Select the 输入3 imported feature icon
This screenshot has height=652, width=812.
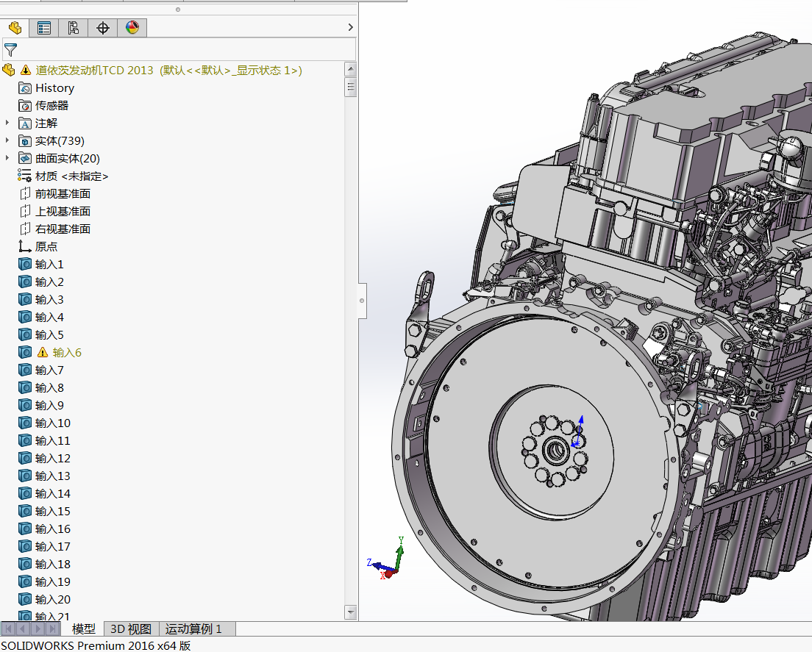pyautogui.click(x=25, y=299)
